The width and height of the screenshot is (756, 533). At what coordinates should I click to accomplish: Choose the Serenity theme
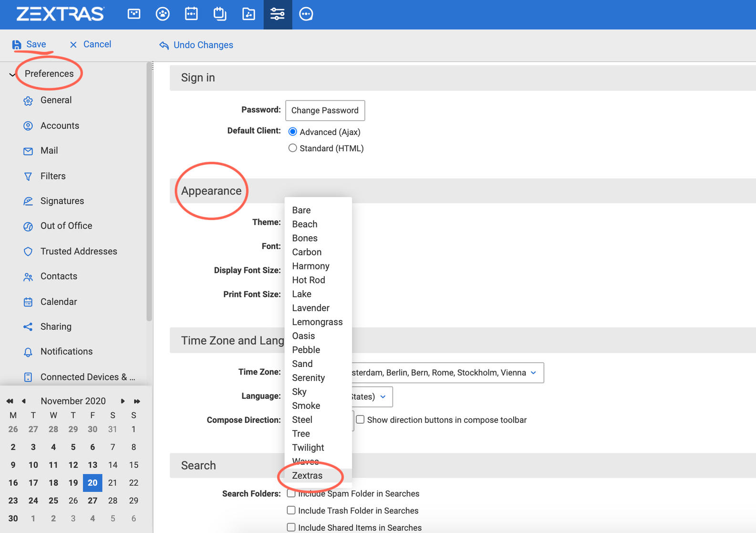[318, 377]
